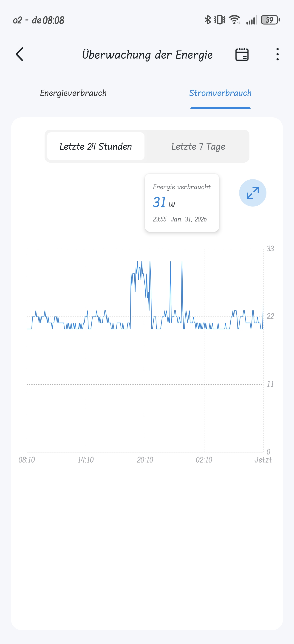Tap the battery level indicator
The height and width of the screenshot is (644, 294).
pos(270,20)
